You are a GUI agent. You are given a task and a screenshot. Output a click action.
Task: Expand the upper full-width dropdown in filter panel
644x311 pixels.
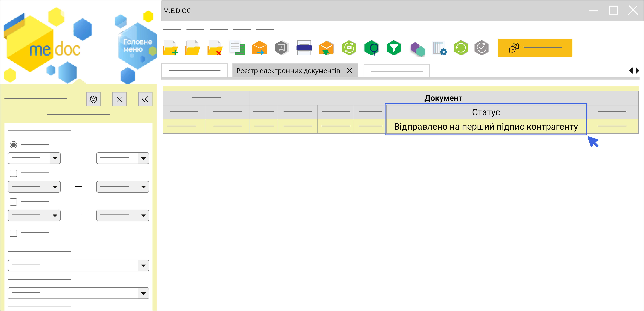[x=78, y=265]
